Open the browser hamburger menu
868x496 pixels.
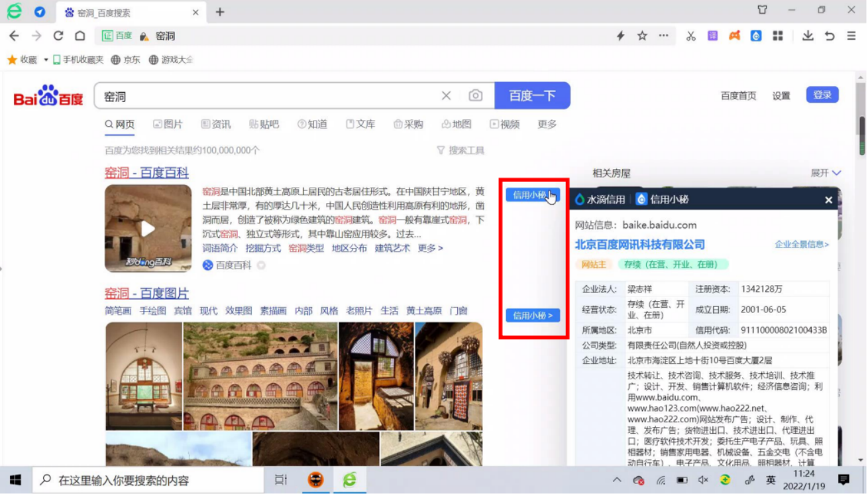coord(851,36)
